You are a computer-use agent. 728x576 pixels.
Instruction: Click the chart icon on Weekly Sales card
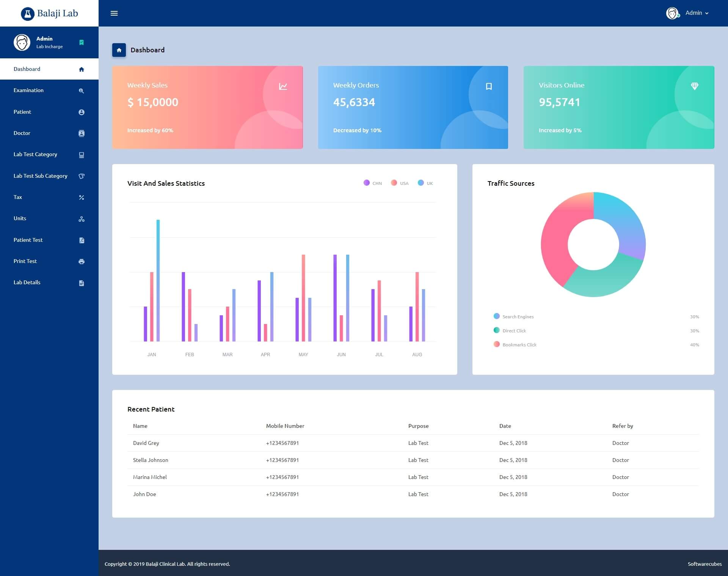pyautogui.click(x=283, y=86)
